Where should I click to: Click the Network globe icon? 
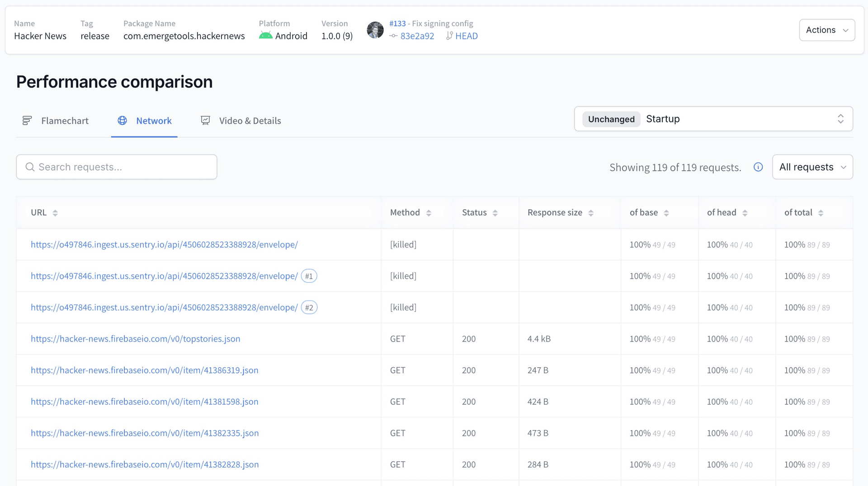(122, 120)
